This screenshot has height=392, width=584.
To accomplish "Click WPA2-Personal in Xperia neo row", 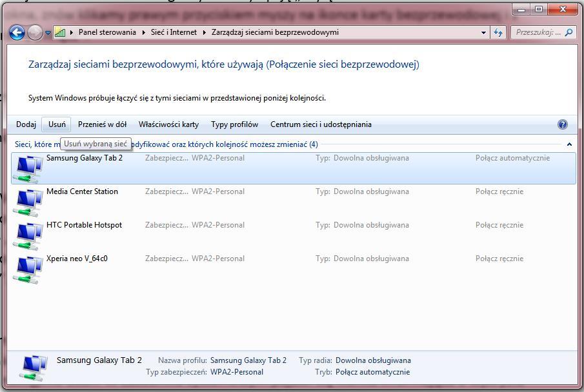I will pos(218,259).
